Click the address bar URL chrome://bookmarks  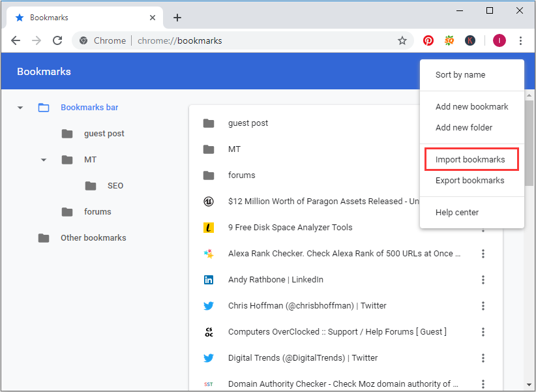pos(180,40)
